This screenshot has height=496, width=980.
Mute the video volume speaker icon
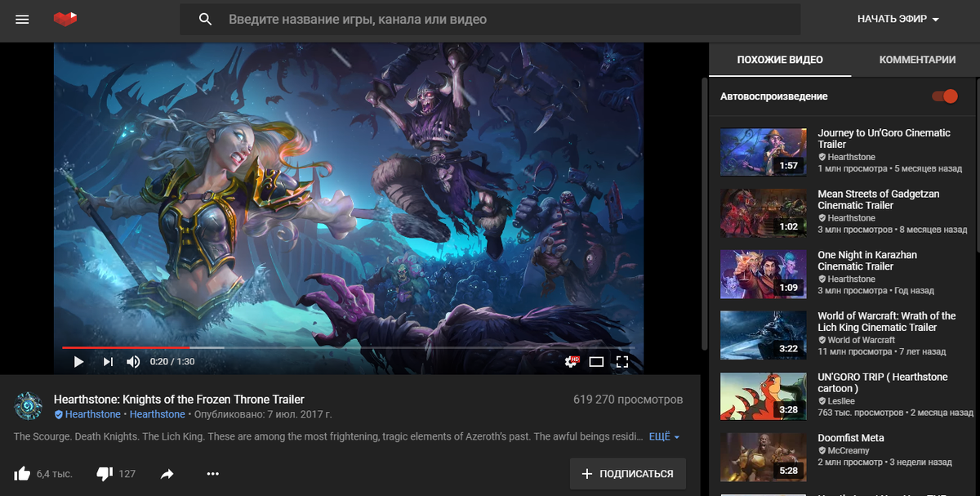(x=133, y=361)
